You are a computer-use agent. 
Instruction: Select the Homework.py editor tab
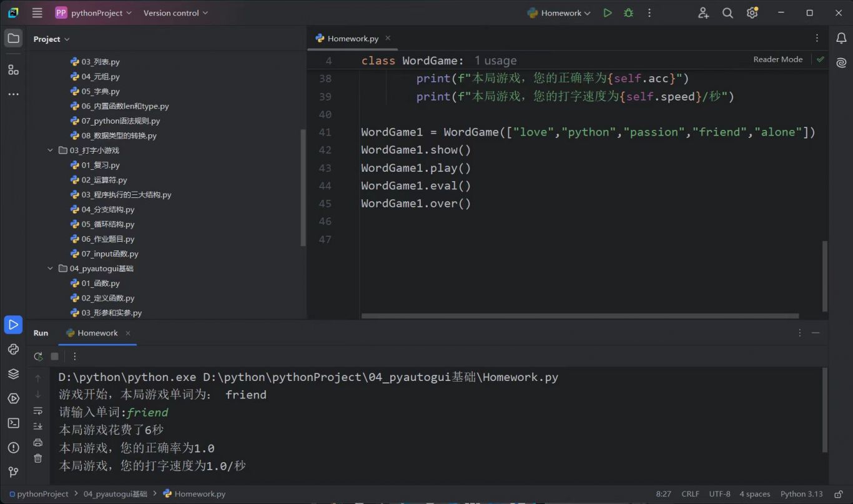pyautogui.click(x=353, y=38)
